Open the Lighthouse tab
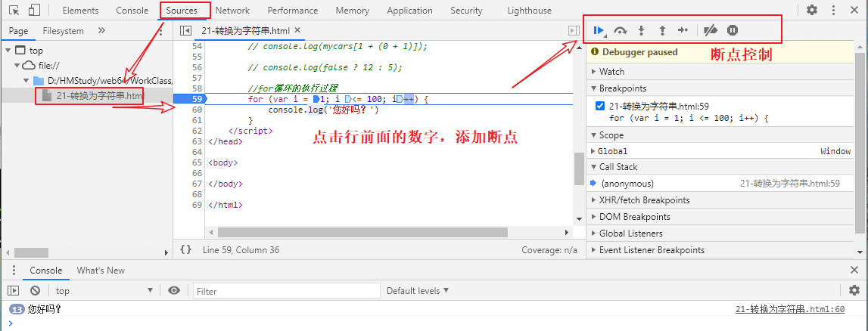Image resolution: width=868 pixels, height=331 pixels. click(529, 11)
